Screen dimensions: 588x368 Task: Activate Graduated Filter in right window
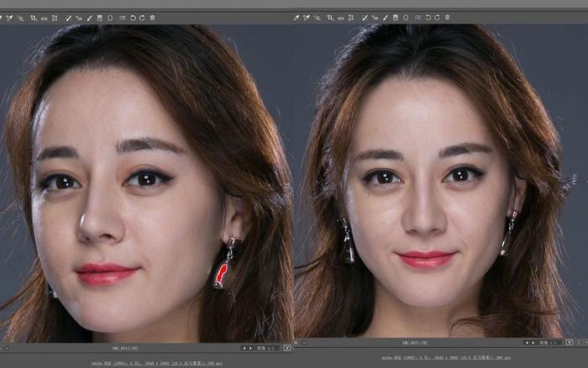click(x=395, y=17)
